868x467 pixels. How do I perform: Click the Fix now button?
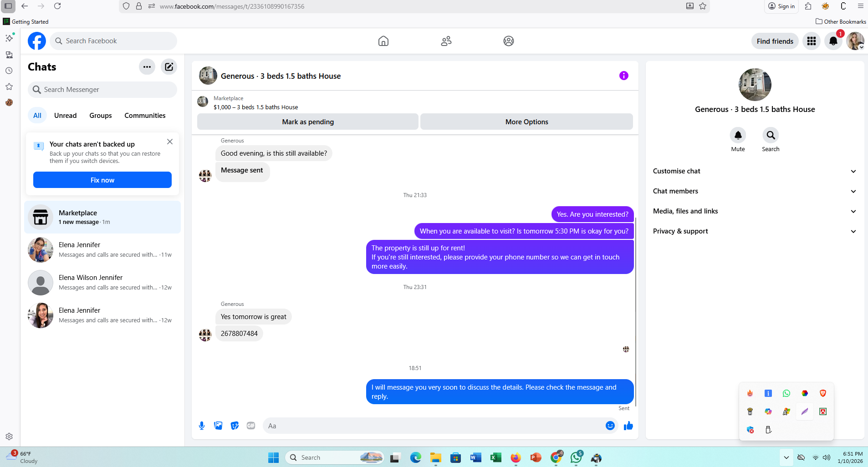[102, 180]
